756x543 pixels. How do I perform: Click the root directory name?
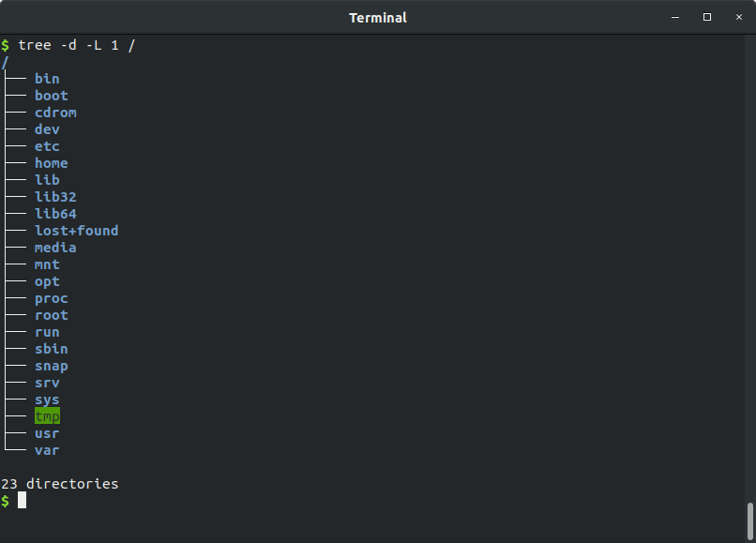[52, 315]
